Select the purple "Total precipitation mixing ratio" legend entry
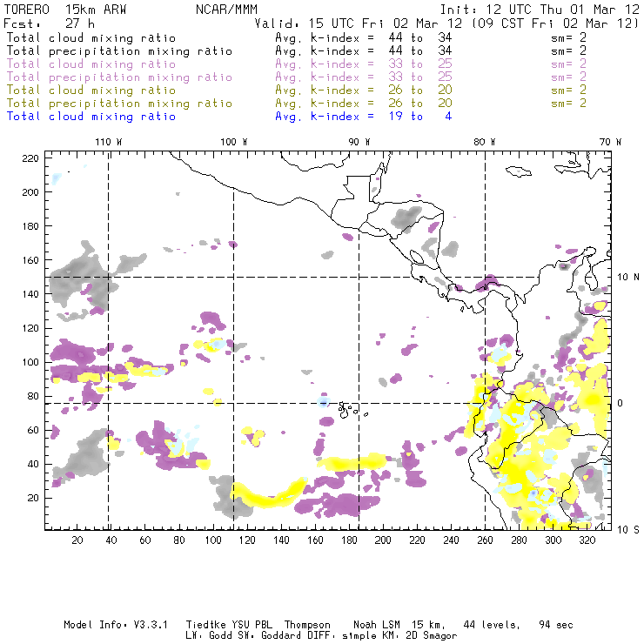 pyautogui.click(x=119, y=77)
